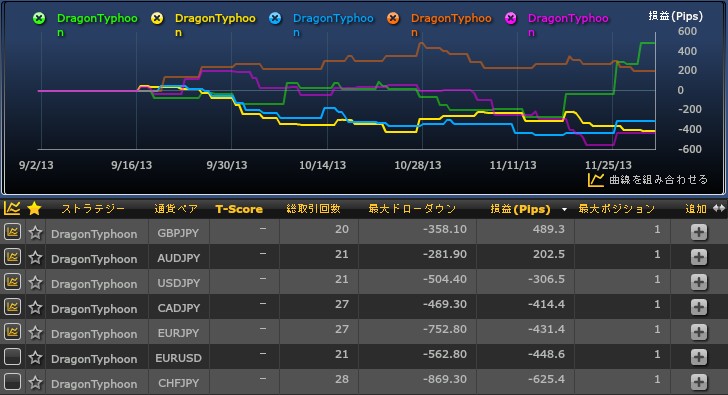
Task: Favorite the EURJPY strategy star
Action: pyautogui.click(x=35, y=332)
